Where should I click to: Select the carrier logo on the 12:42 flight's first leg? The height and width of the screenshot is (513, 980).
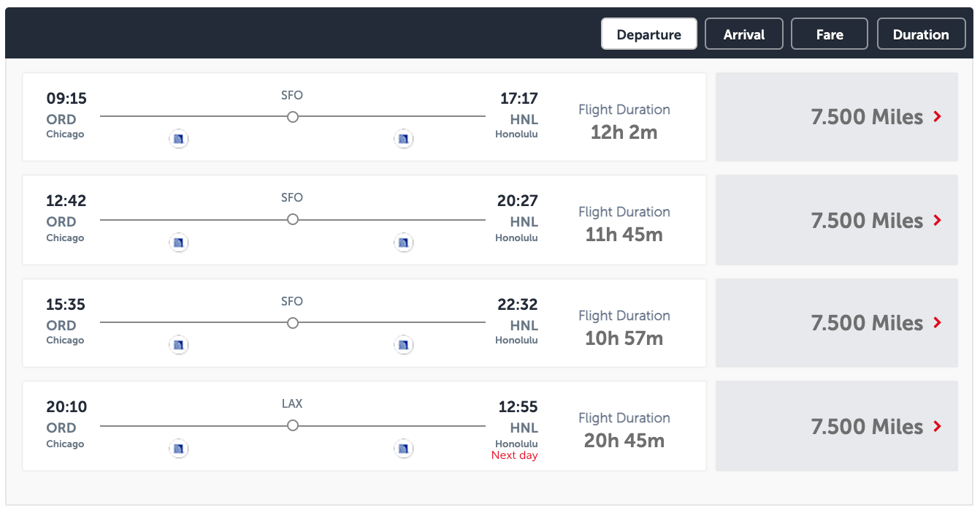point(179,242)
